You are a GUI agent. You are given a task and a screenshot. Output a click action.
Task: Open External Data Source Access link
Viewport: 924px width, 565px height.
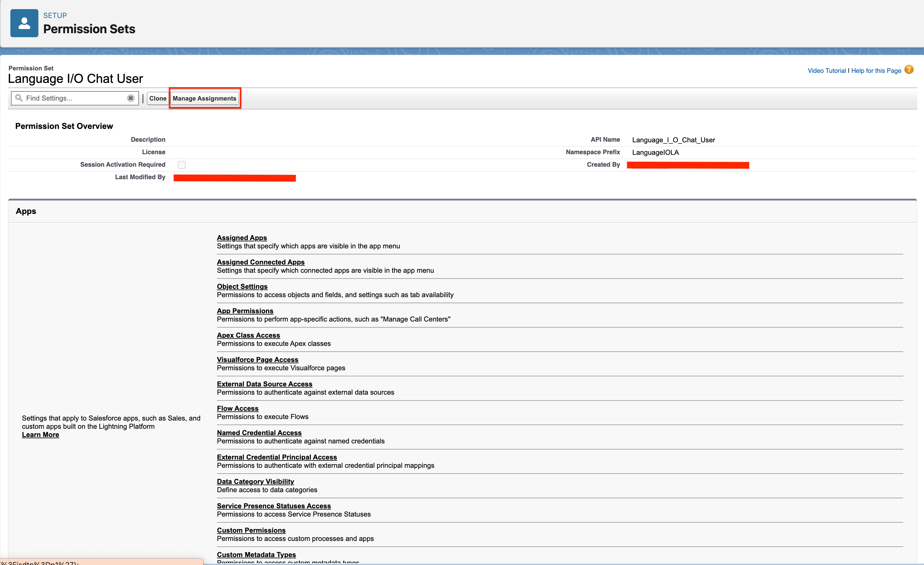(265, 384)
